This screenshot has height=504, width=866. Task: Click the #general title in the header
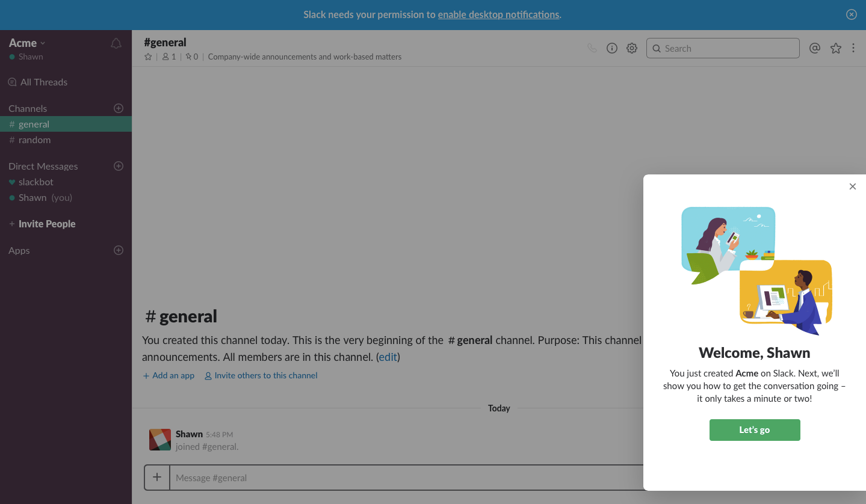165,42
